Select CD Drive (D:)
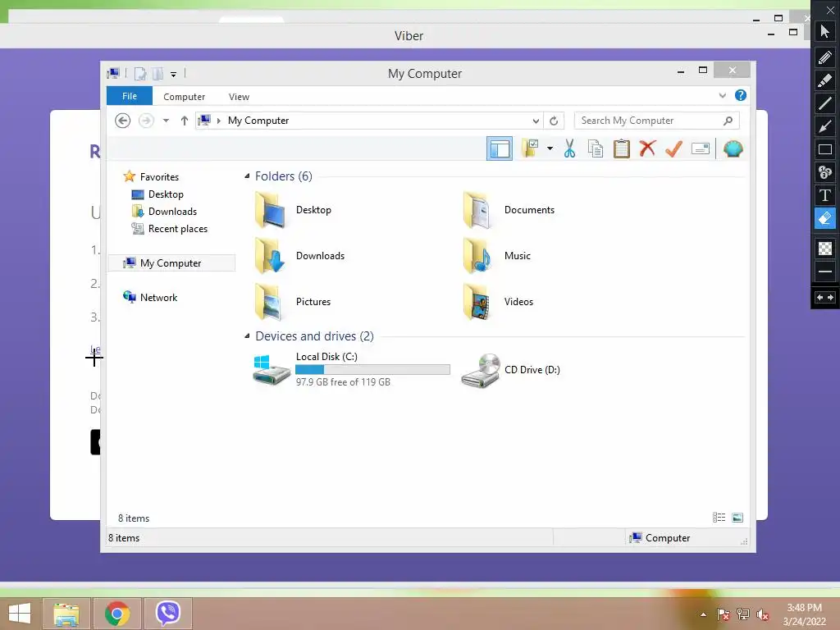This screenshot has width=840, height=630. pyautogui.click(x=510, y=370)
